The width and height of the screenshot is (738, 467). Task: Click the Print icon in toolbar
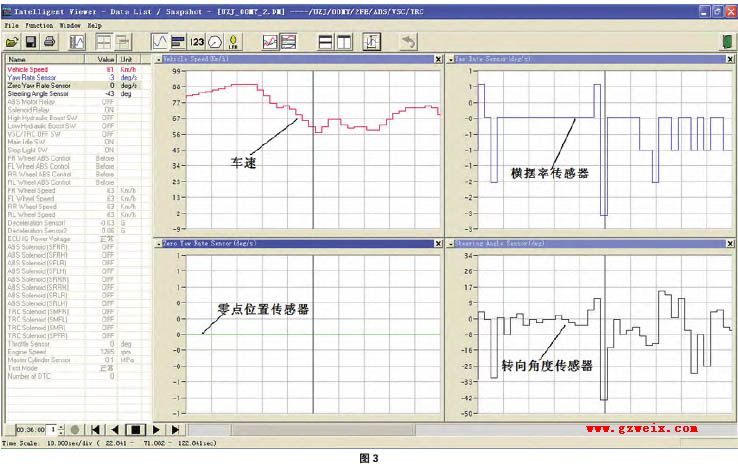coord(49,42)
